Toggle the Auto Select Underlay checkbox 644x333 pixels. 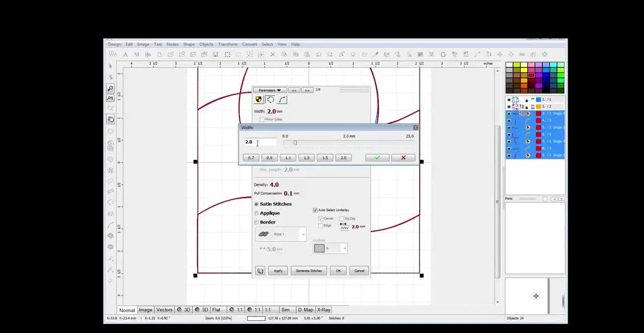click(315, 210)
